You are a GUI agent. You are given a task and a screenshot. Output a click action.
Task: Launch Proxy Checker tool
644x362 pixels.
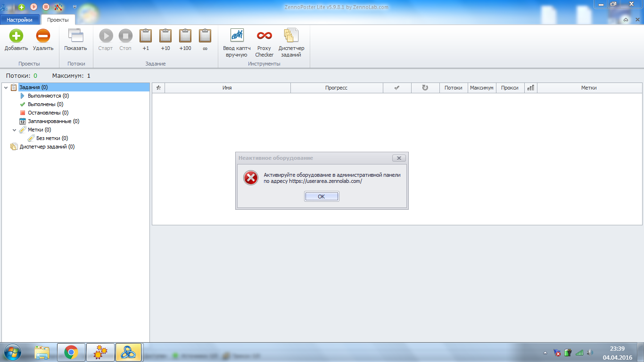click(264, 43)
